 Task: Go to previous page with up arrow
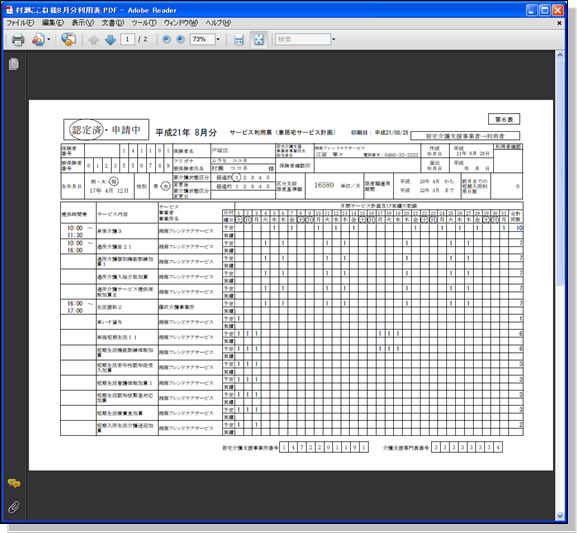click(x=93, y=39)
